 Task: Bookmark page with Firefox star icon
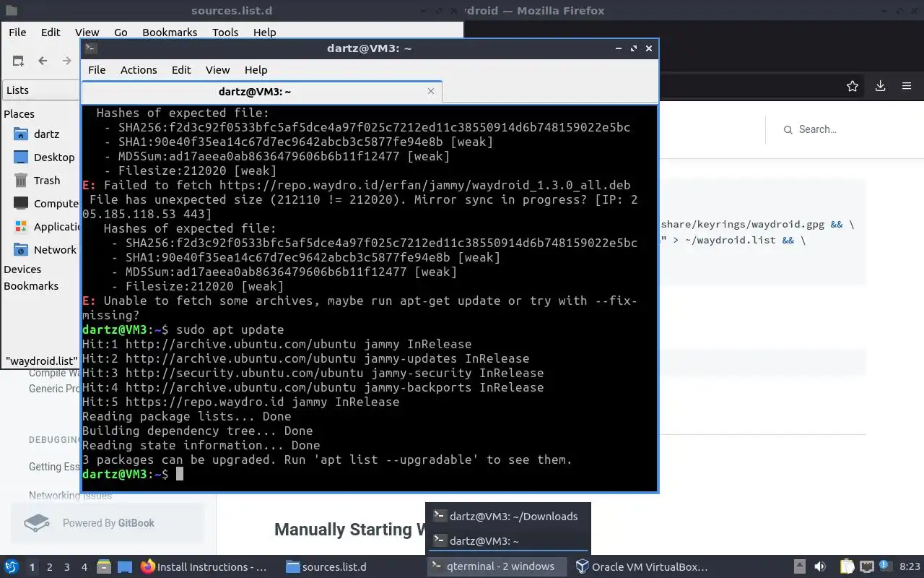pyautogui.click(x=853, y=86)
